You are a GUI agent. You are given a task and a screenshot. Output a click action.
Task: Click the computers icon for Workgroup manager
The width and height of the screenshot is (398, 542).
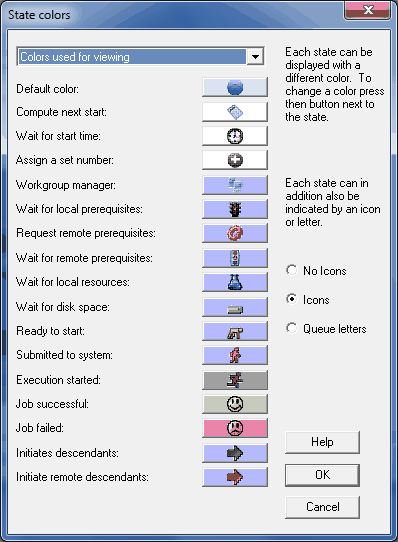click(x=235, y=185)
